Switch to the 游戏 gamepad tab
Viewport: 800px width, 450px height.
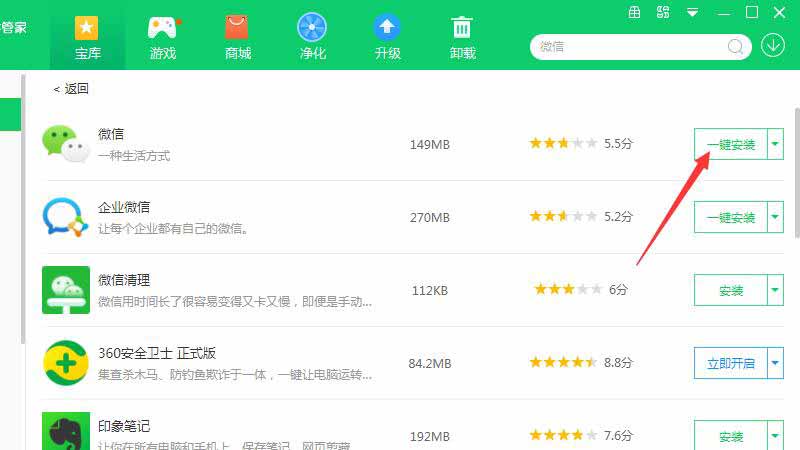162,37
